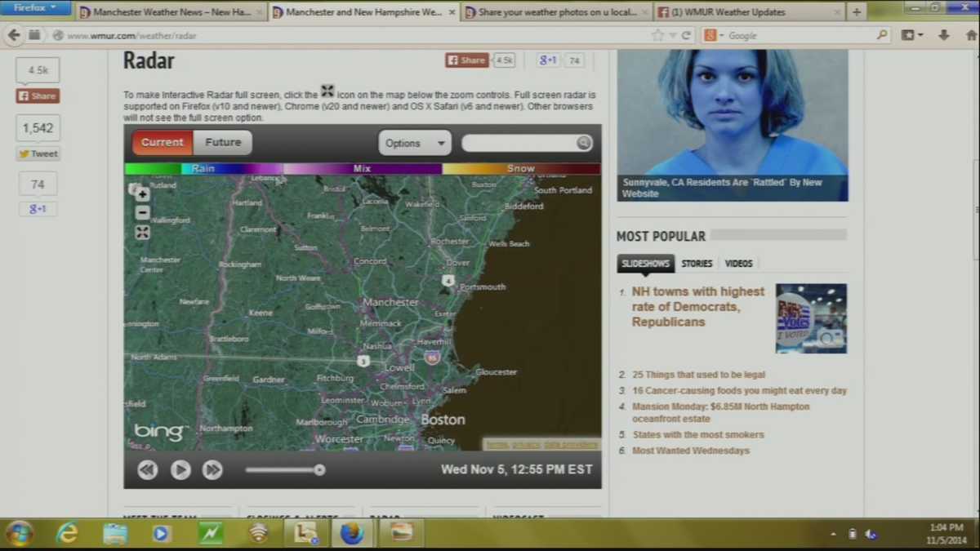Switch radar to Future view
The width and height of the screenshot is (980, 551).
coord(223,142)
